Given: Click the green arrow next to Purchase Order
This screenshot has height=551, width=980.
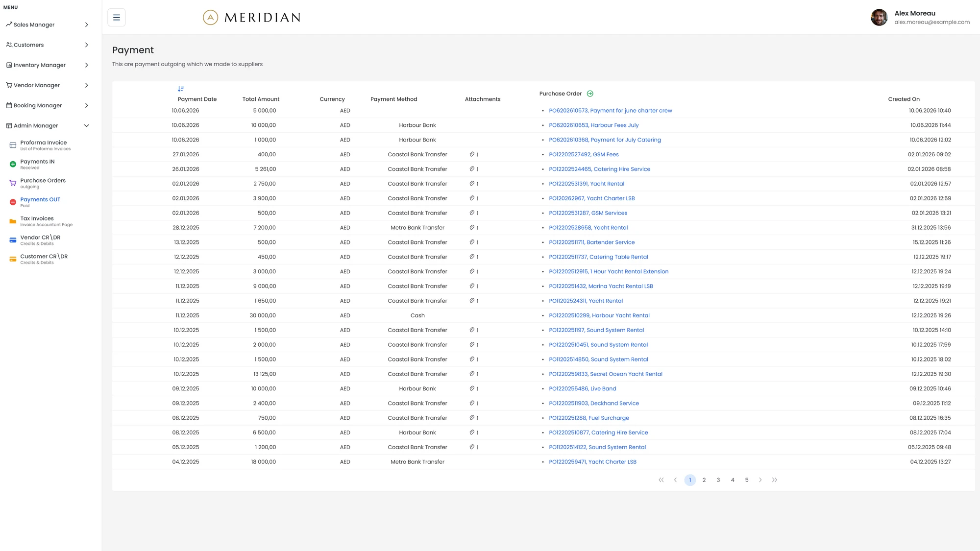Looking at the screenshot, I should point(590,94).
